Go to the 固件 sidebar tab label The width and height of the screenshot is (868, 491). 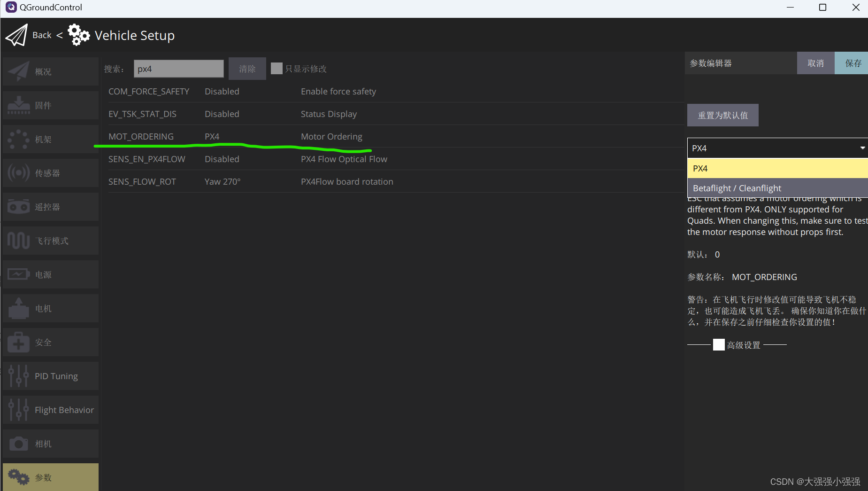click(x=43, y=105)
